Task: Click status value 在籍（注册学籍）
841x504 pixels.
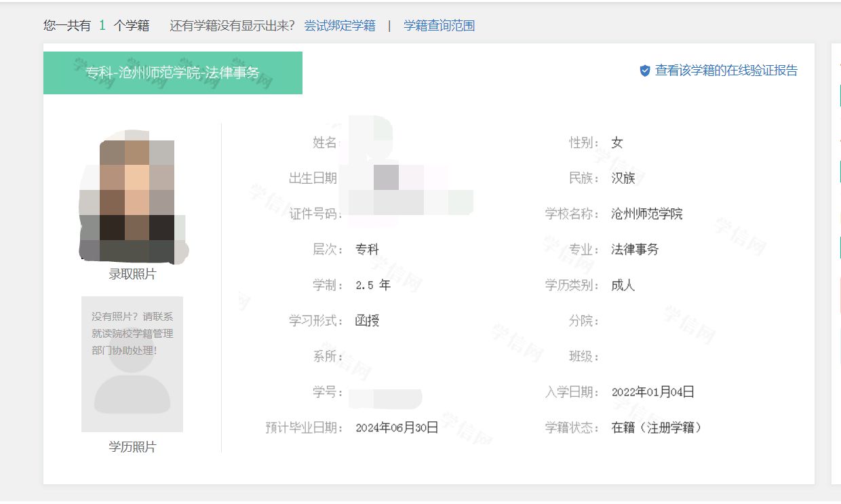Action: 657,428
